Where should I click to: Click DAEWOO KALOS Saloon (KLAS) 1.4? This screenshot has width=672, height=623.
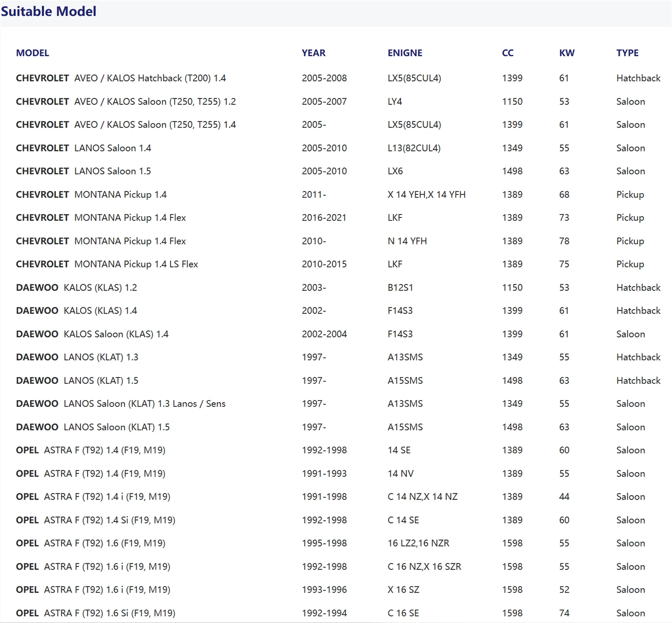(92, 334)
